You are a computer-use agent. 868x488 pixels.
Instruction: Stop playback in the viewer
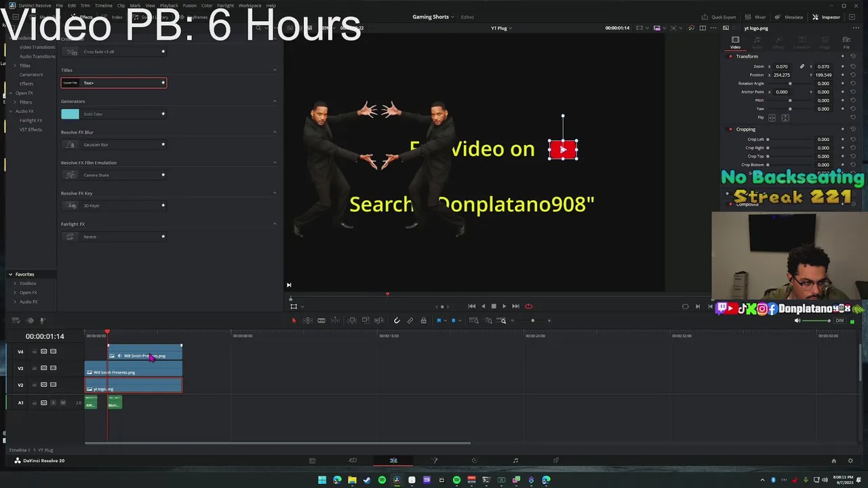(493, 306)
